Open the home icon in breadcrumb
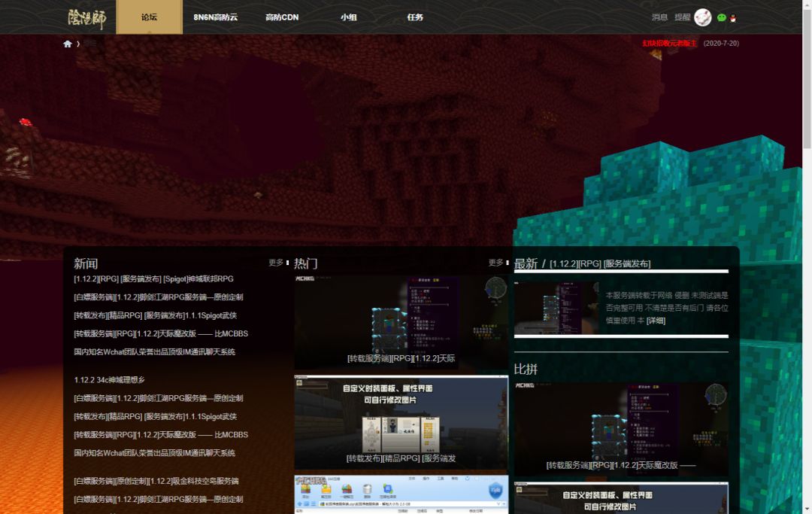 pos(68,44)
